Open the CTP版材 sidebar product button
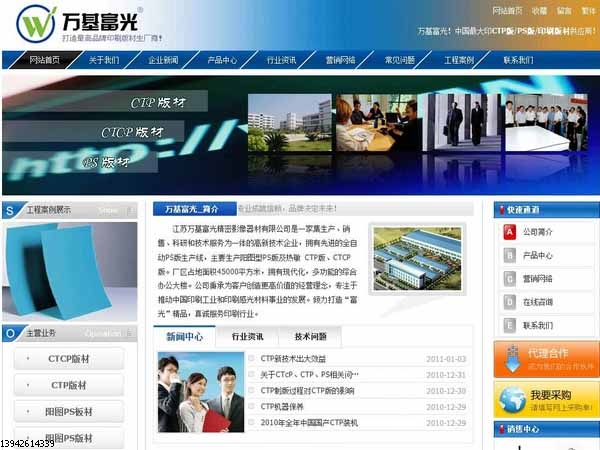The height and width of the screenshot is (450, 600). [69, 385]
